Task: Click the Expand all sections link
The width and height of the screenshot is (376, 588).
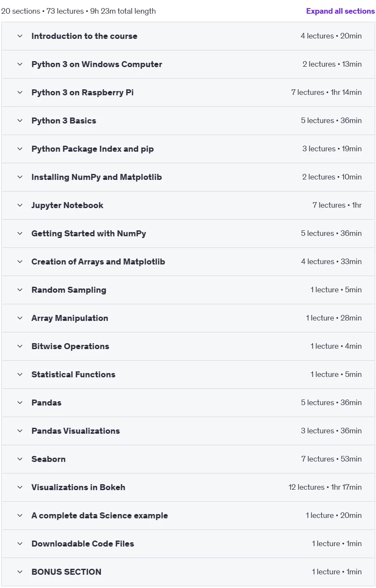Action: [341, 11]
